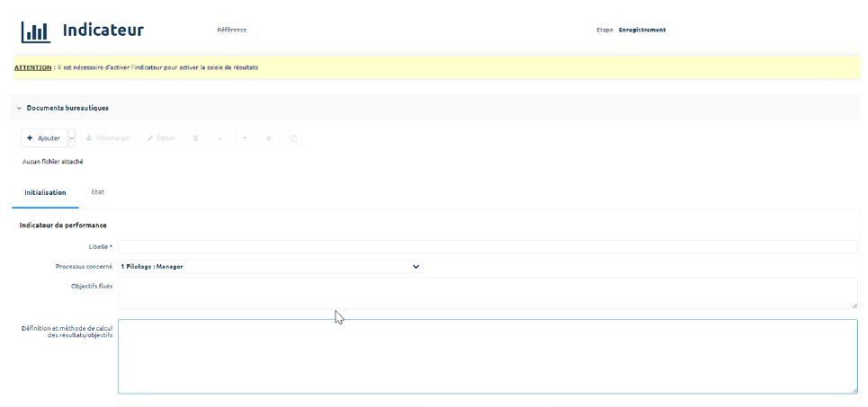Screen dimensions: 868x407
Task: Click the move down arrow icon
Action: pos(245,138)
